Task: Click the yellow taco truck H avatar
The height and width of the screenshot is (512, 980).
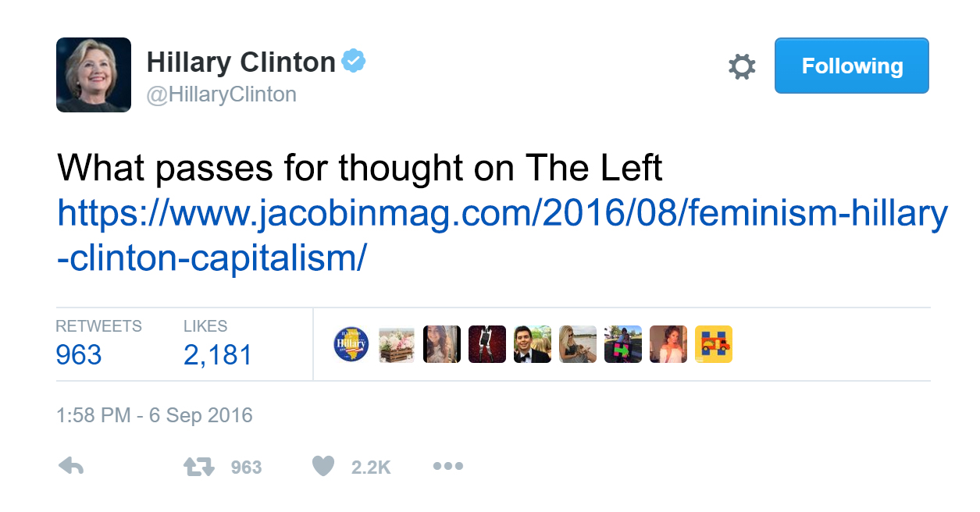Action: click(x=714, y=344)
